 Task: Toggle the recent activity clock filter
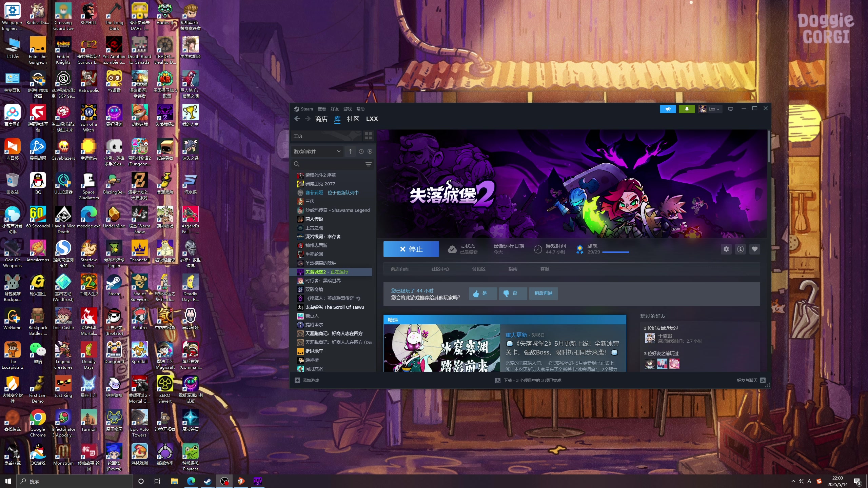pyautogui.click(x=361, y=151)
